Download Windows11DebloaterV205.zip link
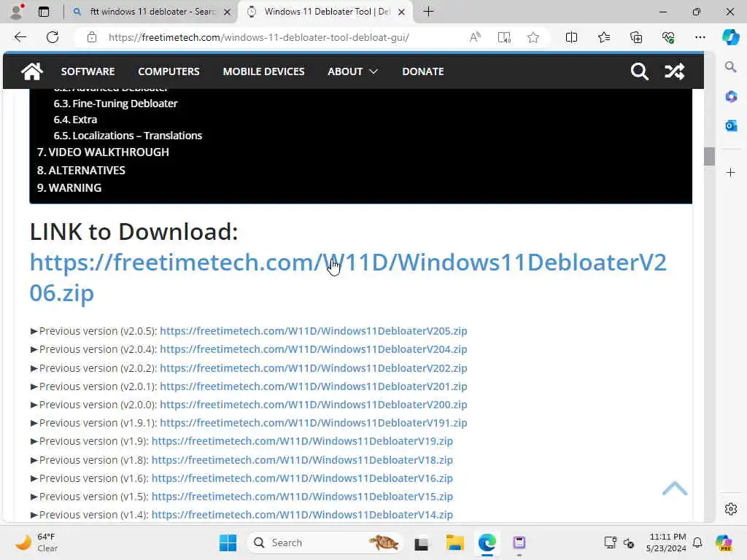Screen dimensions: 747x560 click(314, 331)
